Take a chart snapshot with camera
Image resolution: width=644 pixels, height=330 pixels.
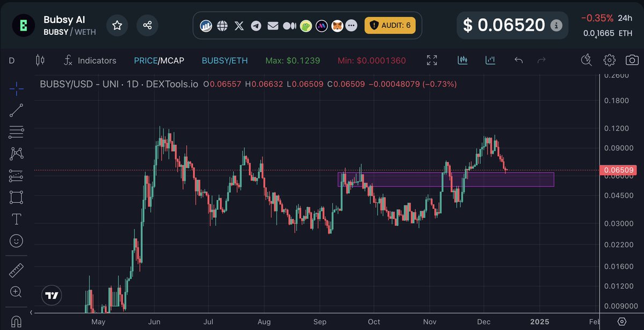[633, 60]
